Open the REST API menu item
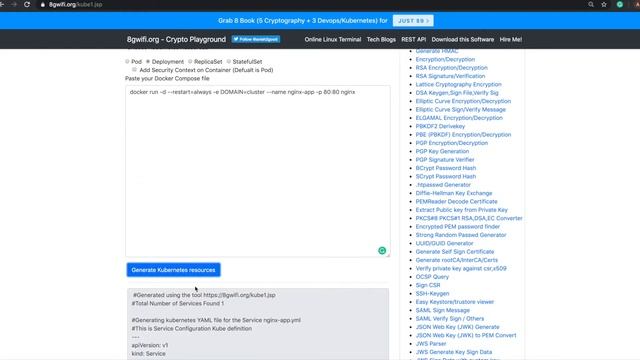640x360 pixels. click(413, 40)
